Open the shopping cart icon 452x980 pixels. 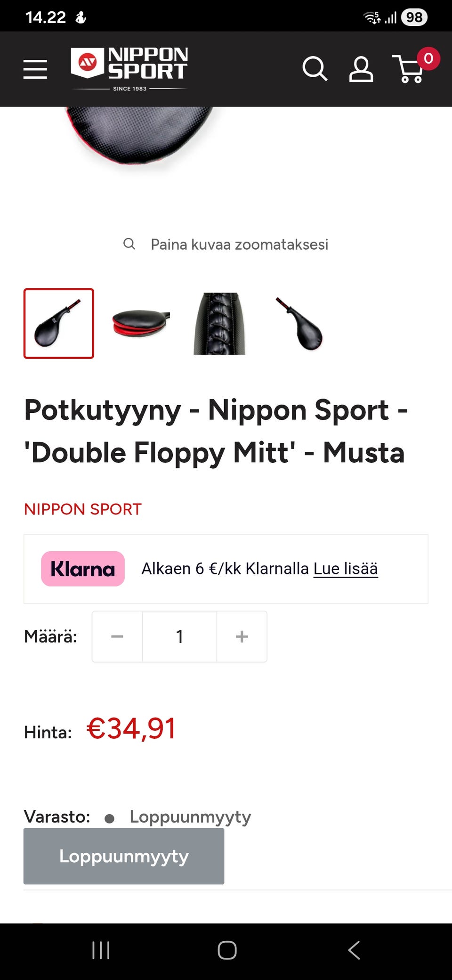[412, 69]
